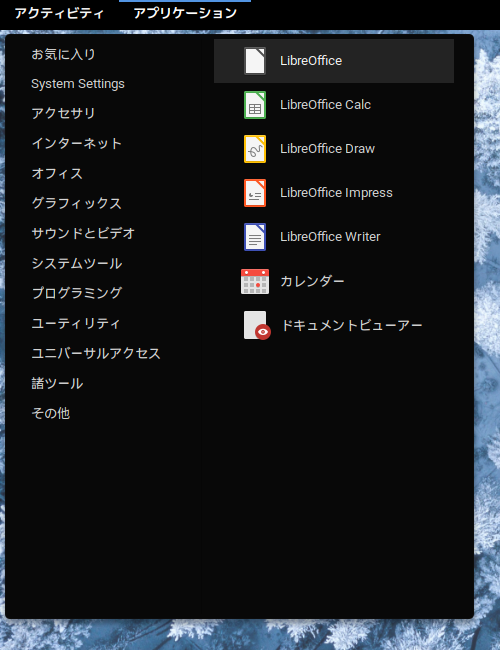Choose the LibreOffice Impress label

336,193
